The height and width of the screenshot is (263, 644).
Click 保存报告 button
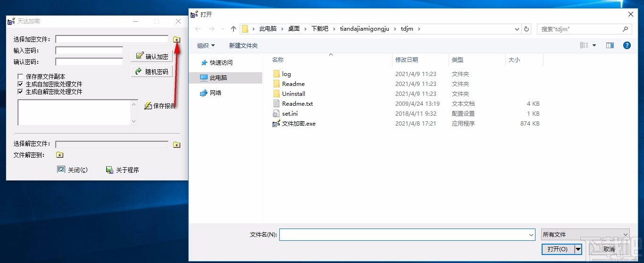coord(160,106)
